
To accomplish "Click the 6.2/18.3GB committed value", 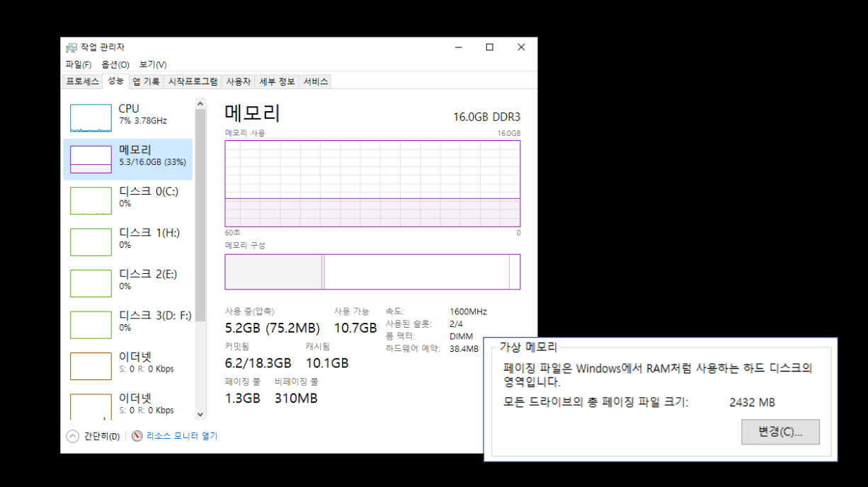I will [258, 363].
